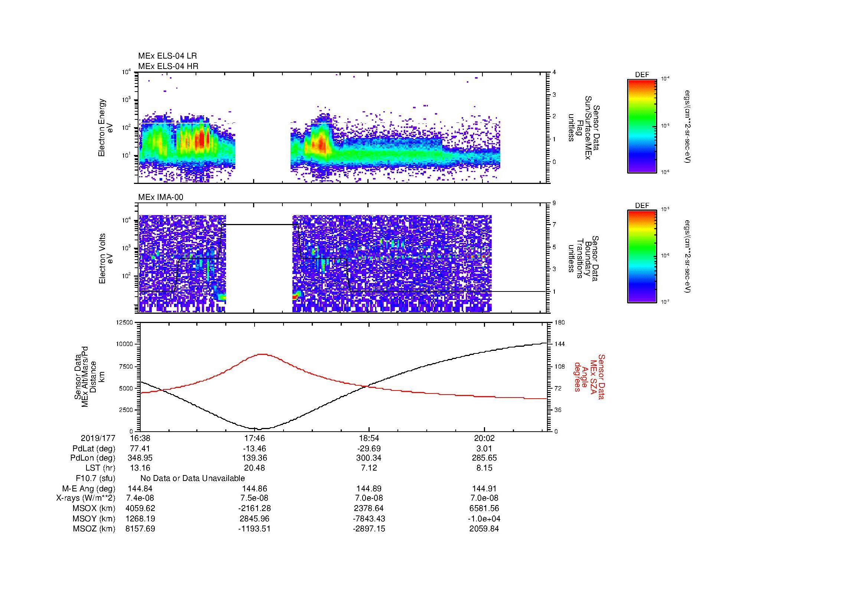Click the MSOX value 4059.62
Screen dimensions: 868x613
140,508
